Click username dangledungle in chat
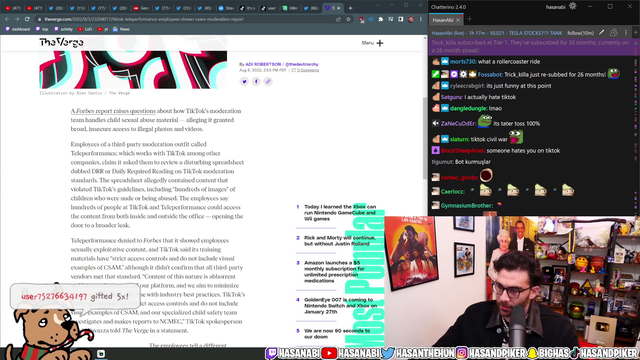 (x=468, y=109)
